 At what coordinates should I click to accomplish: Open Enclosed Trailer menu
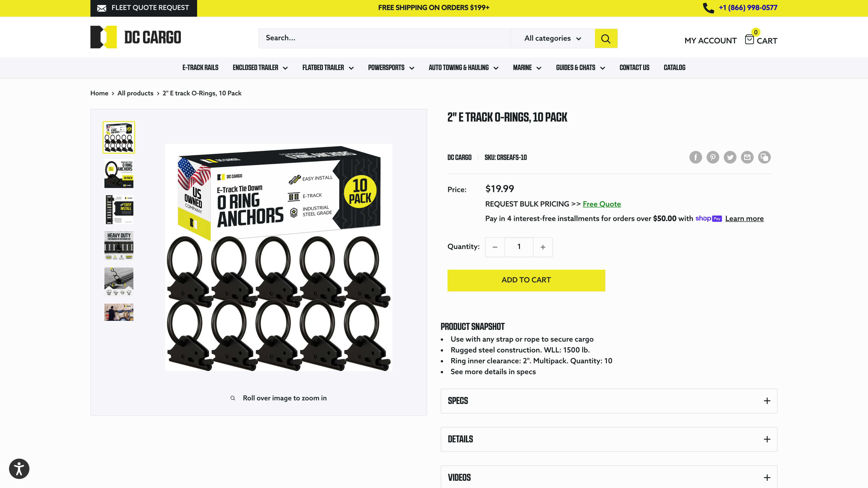coord(260,68)
